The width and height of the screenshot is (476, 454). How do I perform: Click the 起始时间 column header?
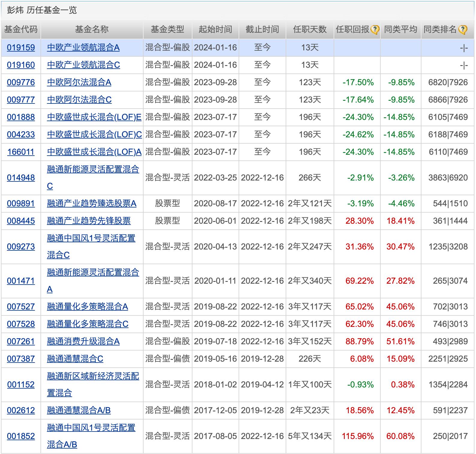(x=215, y=29)
